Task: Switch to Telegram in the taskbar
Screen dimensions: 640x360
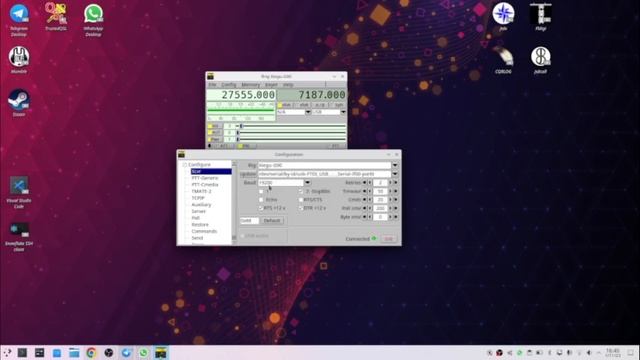Action: tap(126, 353)
